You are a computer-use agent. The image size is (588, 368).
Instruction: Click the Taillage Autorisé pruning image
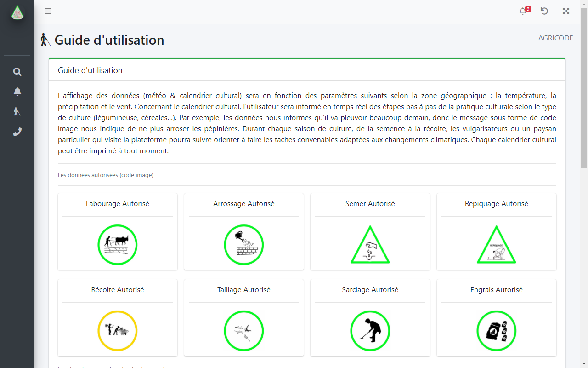244,331
